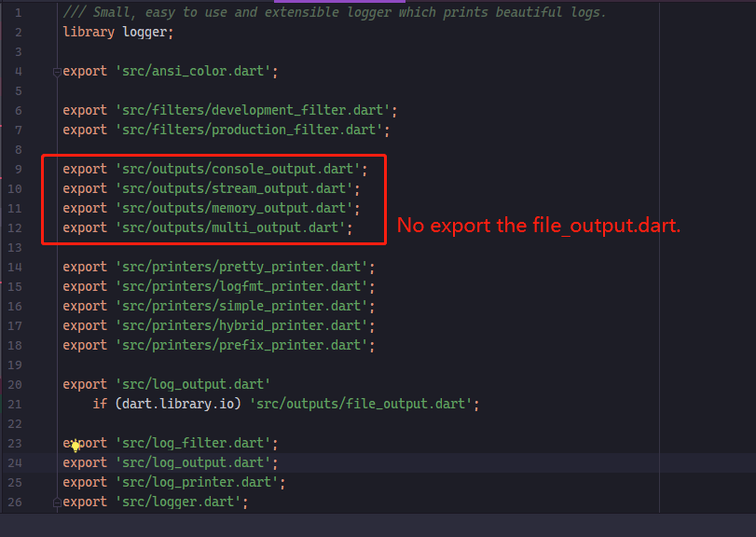Click the 'src/ansi_color.dart' export string
The width and height of the screenshot is (756, 537).
[x=193, y=72]
